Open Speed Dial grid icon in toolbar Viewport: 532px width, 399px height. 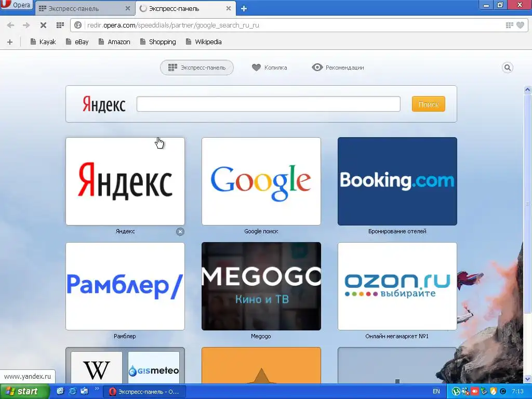60,25
